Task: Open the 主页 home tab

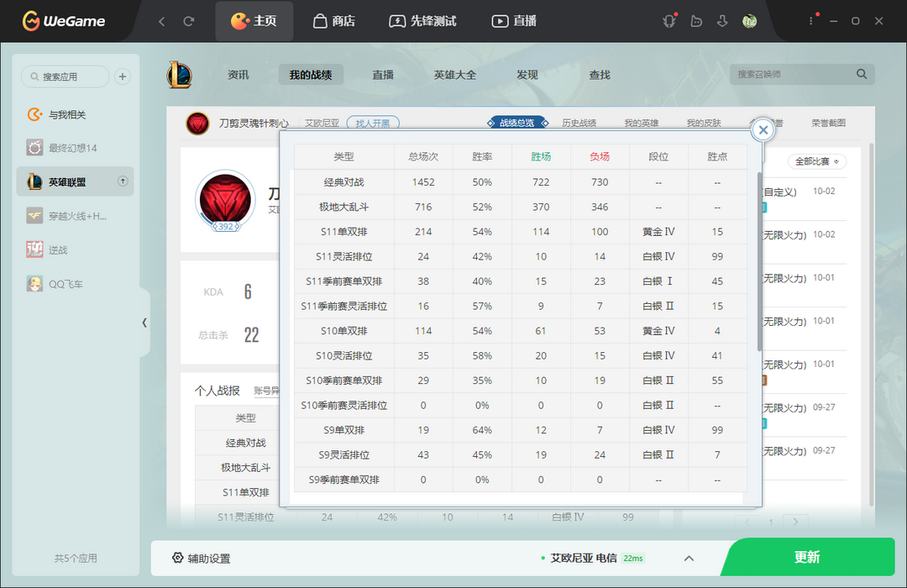Action: (x=254, y=21)
